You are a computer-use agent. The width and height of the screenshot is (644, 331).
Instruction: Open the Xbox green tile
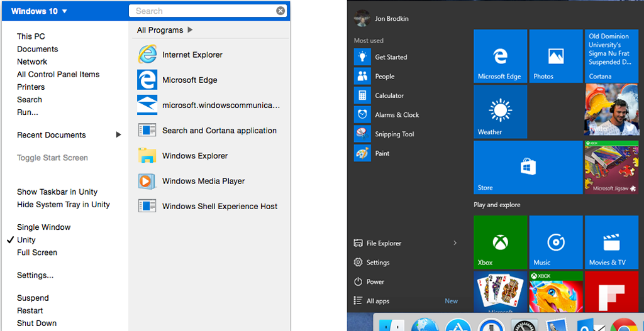click(x=500, y=242)
